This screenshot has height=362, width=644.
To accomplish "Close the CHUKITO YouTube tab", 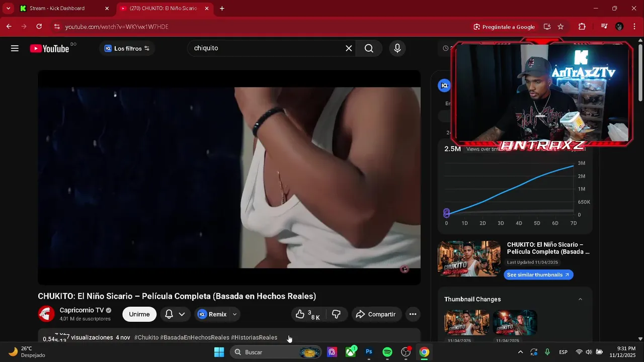I will pyautogui.click(x=207, y=9).
